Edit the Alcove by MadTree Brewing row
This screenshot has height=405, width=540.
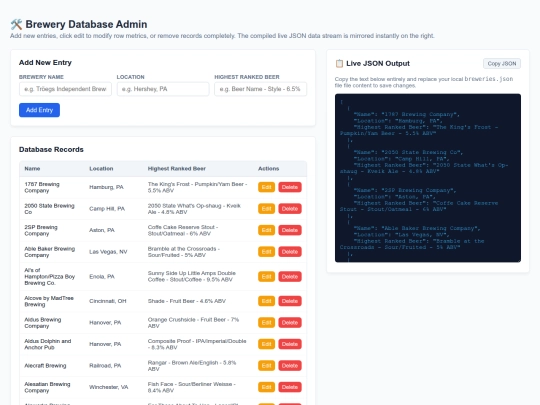pyautogui.click(x=266, y=301)
